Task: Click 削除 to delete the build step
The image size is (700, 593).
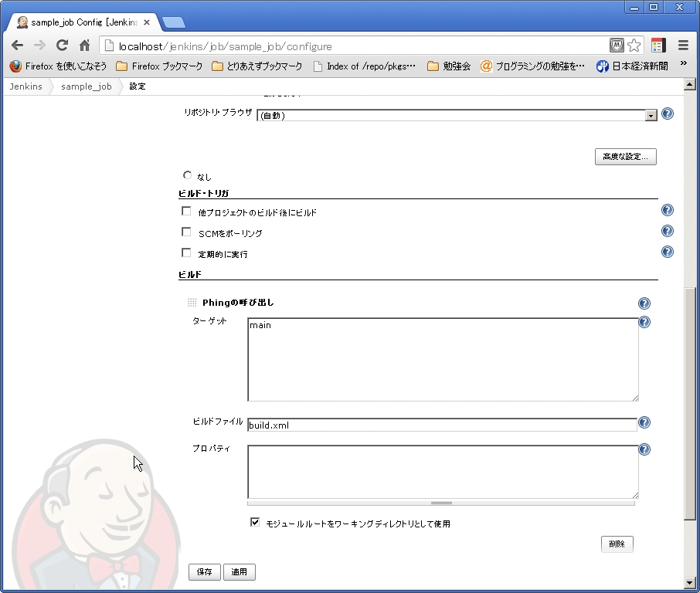Action: pyautogui.click(x=617, y=544)
